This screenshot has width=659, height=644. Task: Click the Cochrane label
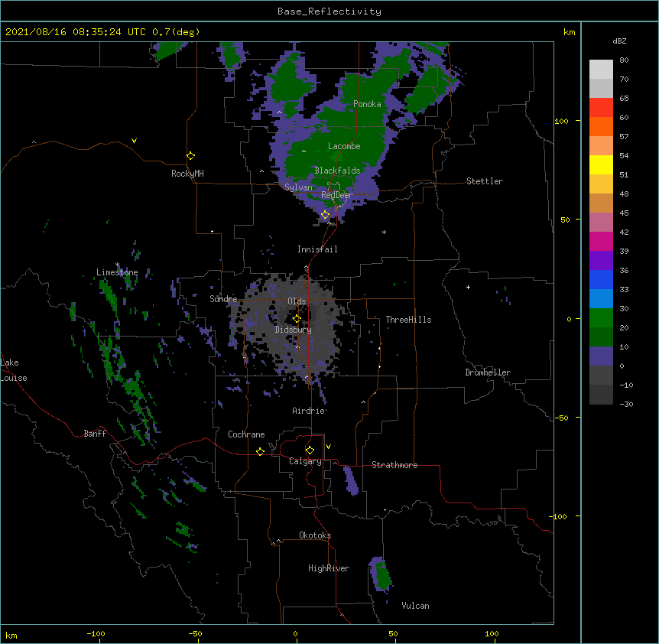(x=246, y=434)
